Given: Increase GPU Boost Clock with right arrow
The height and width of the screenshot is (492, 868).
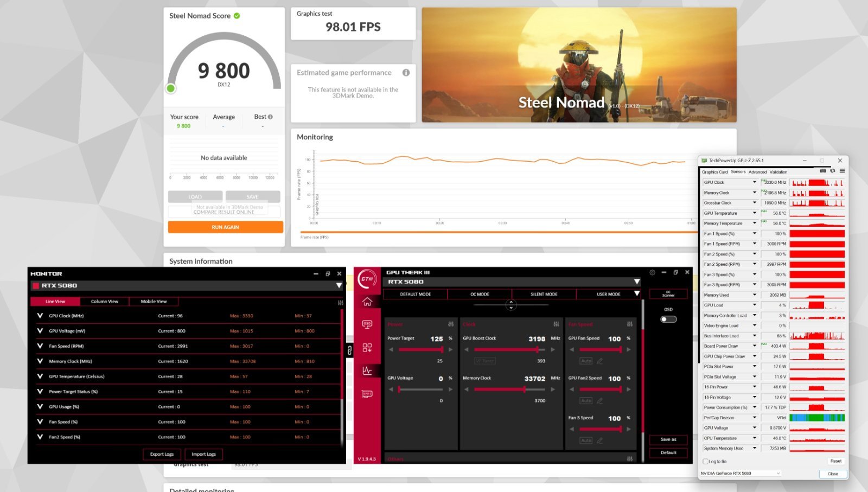Looking at the screenshot, I should [x=553, y=350].
